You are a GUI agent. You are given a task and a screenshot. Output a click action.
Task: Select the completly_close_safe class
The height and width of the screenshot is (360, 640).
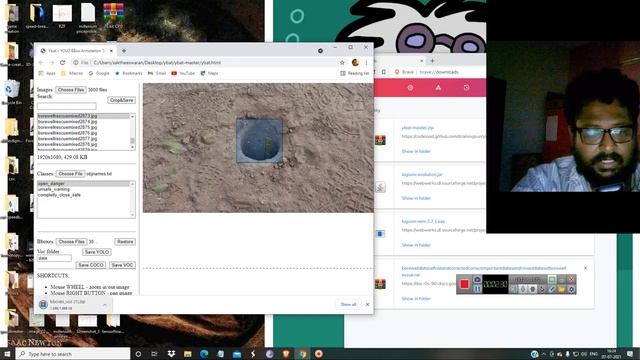tap(59, 195)
